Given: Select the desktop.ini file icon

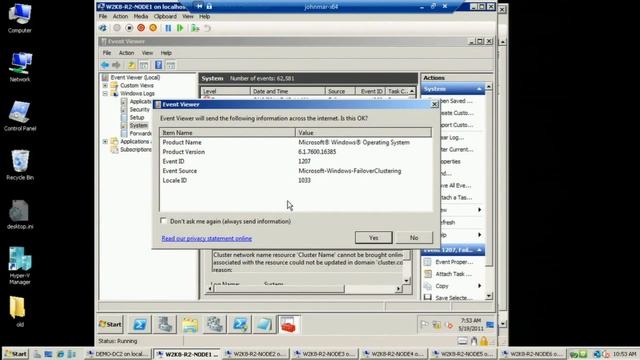Looking at the screenshot, I should coord(20,214).
